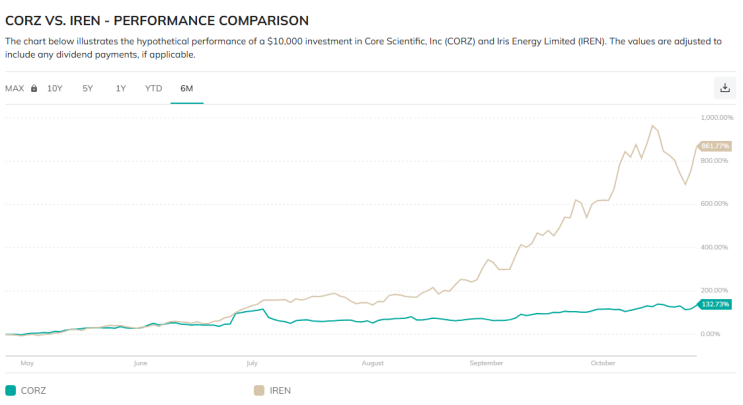Toggle the CORZ series in the legend
This screenshot has height=405, width=743.
tap(26, 391)
